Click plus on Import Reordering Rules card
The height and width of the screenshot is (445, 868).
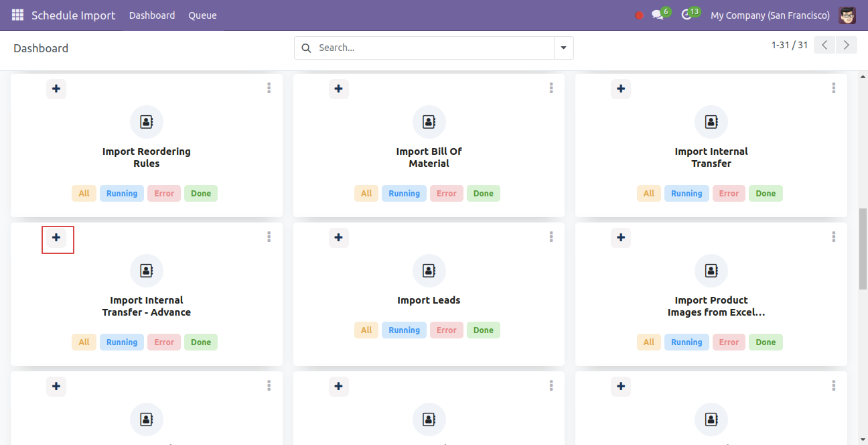point(56,88)
